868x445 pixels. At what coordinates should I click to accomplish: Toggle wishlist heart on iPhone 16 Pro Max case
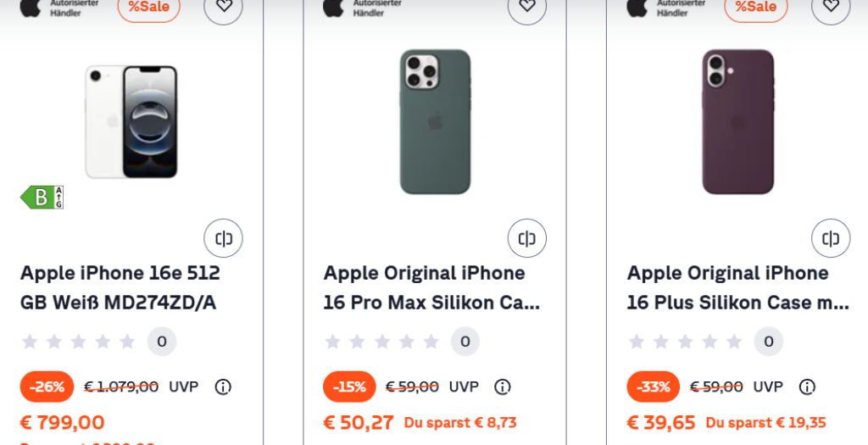(x=526, y=7)
